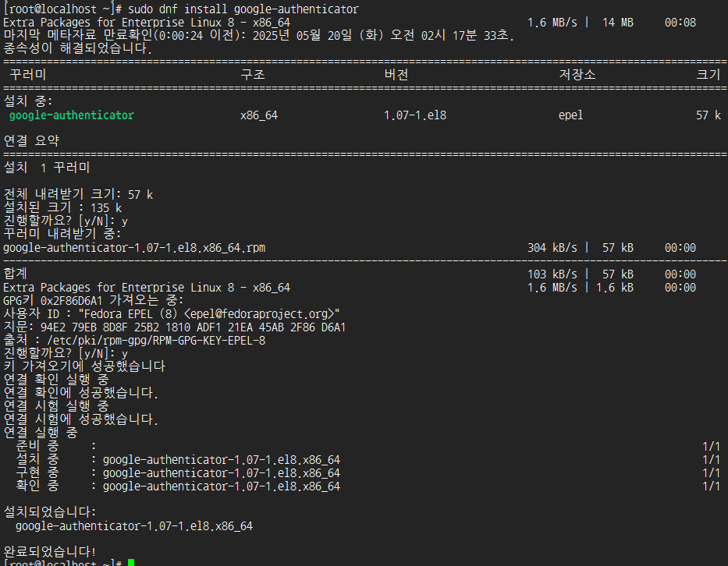The width and height of the screenshot is (728, 566).
Task: Click the '마지막 메타자료 만료확인' line
Action: 258,35
